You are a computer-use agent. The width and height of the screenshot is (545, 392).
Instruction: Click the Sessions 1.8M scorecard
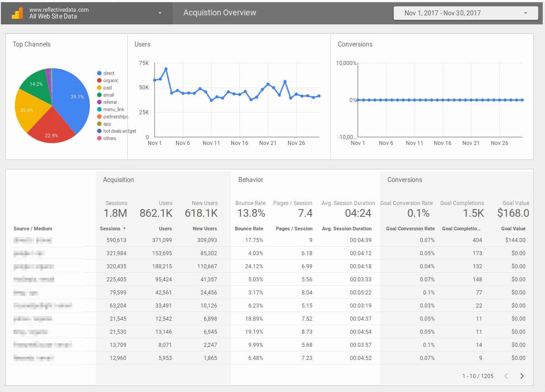coord(116,209)
